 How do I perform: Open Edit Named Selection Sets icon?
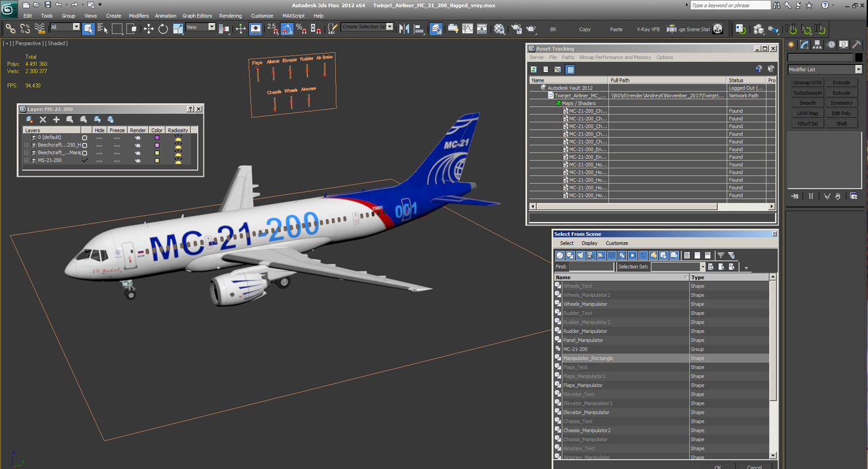tap(333, 28)
